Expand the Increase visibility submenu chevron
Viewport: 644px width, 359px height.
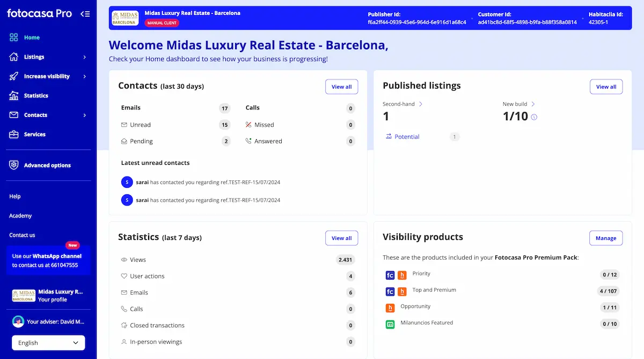pos(85,76)
